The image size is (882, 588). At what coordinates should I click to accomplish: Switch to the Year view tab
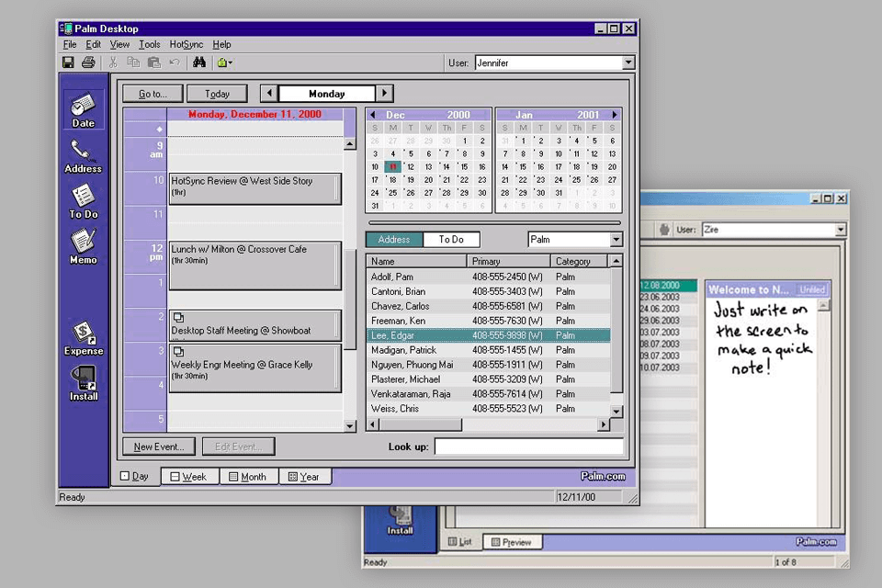click(x=304, y=477)
